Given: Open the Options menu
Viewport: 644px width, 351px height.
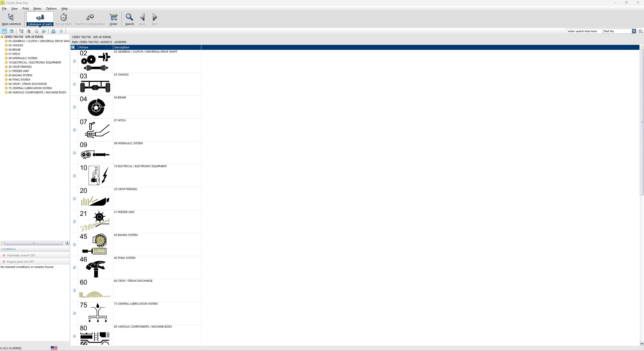Looking at the screenshot, I should 51,9.
